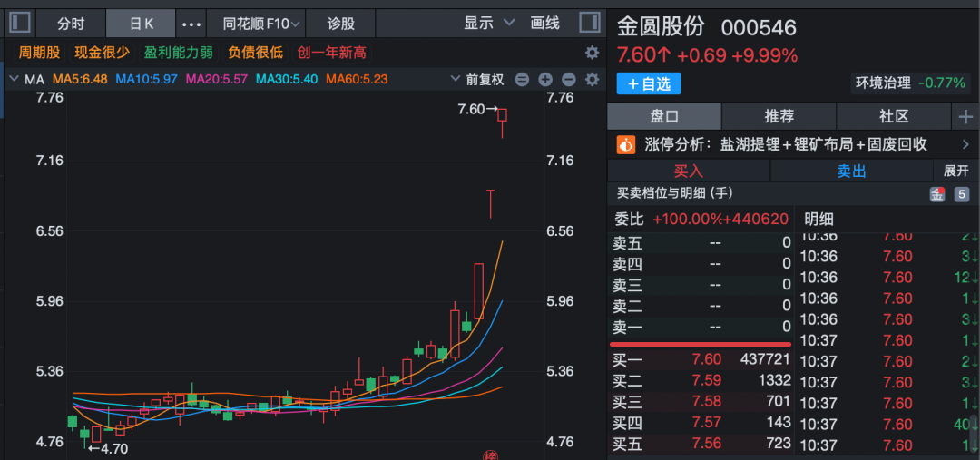The width and height of the screenshot is (980, 460).
Task: Open settings gear in the stock tags row
Action: (x=592, y=53)
